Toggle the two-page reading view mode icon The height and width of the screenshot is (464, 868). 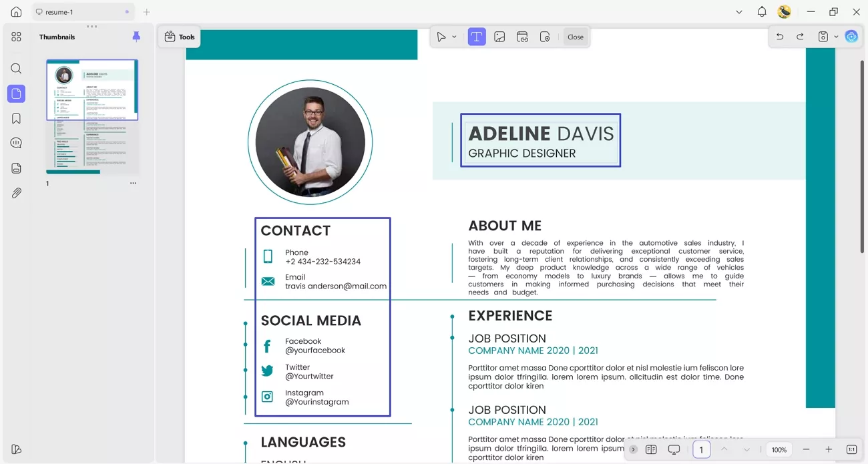pos(651,450)
